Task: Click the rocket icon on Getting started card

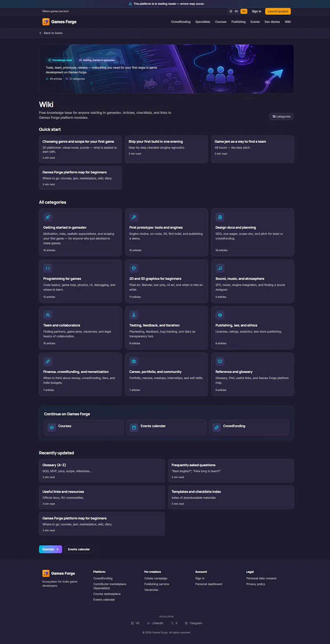Action: click(48, 217)
